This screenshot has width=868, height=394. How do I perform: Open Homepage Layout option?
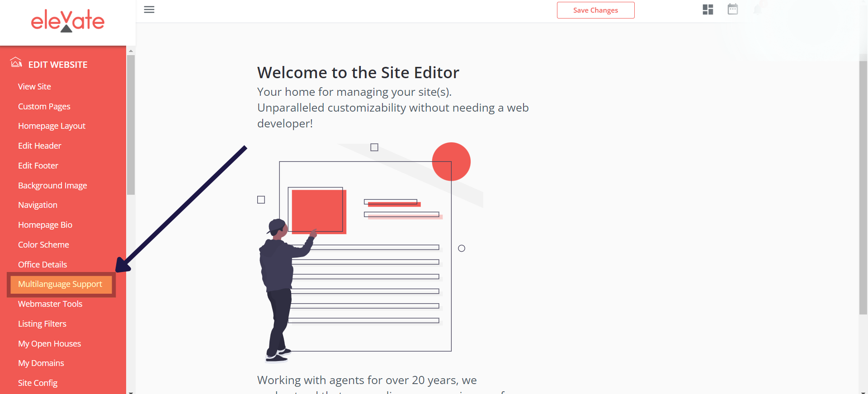tap(52, 126)
